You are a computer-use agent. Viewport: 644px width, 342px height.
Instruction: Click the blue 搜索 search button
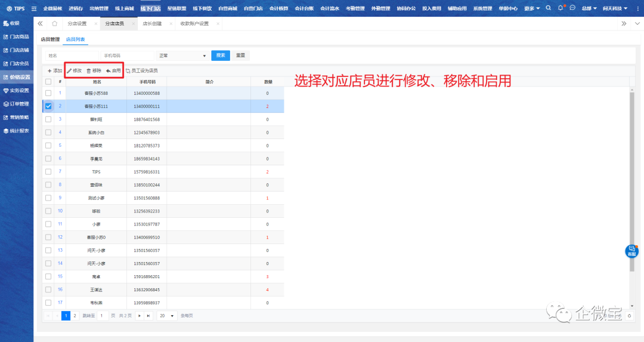220,56
